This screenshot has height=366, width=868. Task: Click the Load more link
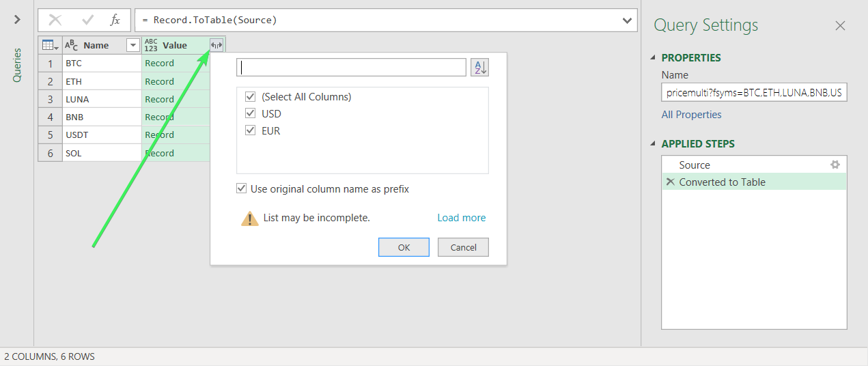pos(462,218)
